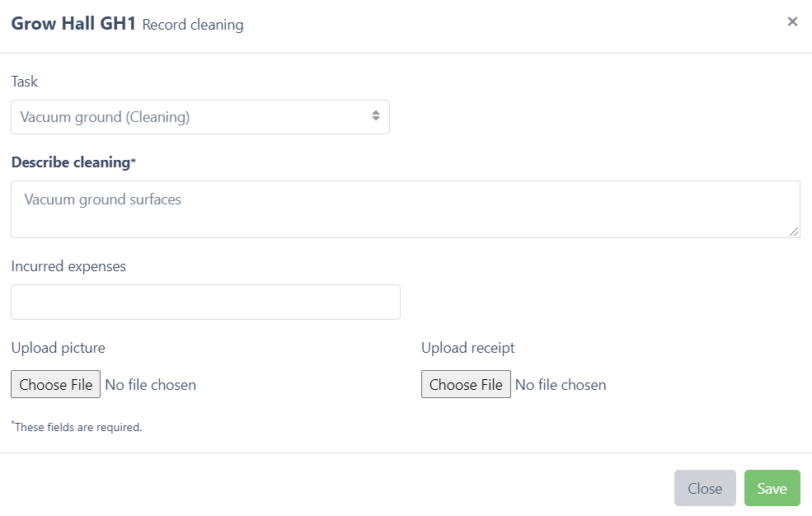The height and width of the screenshot is (516, 812).
Task: Choose File for Upload receipt
Action: click(x=466, y=385)
